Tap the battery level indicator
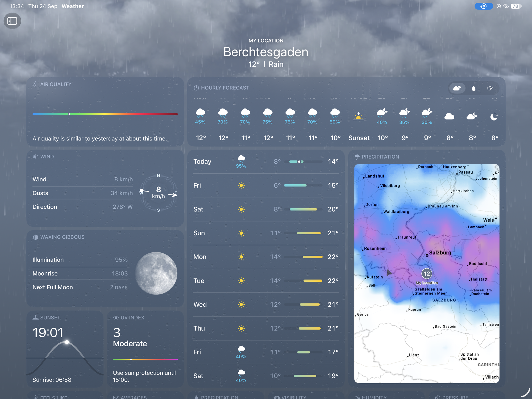This screenshot has width=532, height=399. [516, 6]
